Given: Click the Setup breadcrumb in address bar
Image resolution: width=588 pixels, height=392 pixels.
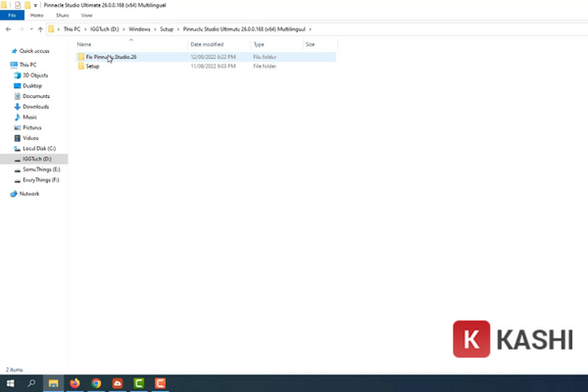Looking at the screenshot, I should [x=168, y=29].
